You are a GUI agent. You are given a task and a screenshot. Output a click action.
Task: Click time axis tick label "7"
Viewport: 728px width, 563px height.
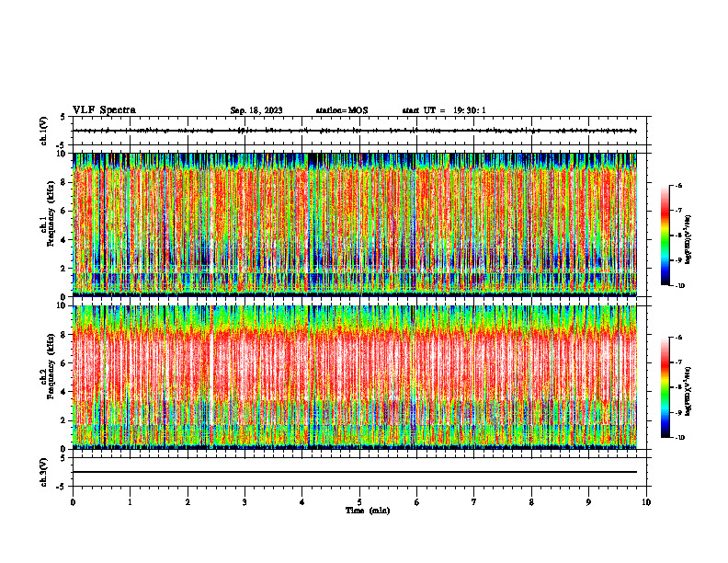point(474,502)
